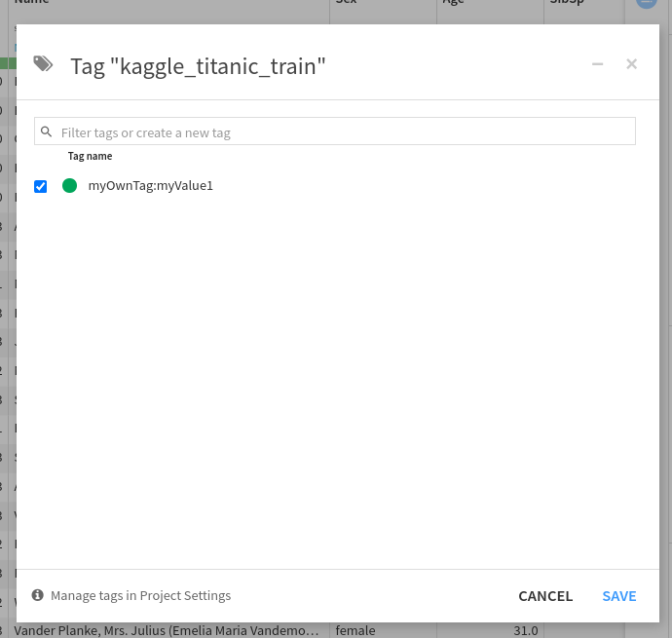The image size is (672, 638).
Task: Click the info icon beside Manage tags
Action: pyautogui.click(x=38, y=595)
